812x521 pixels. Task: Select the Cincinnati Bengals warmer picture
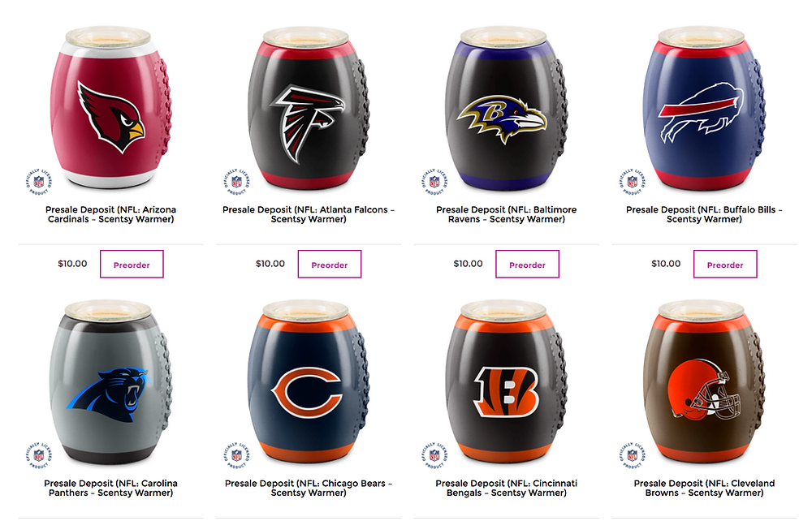tap(506, 383)
